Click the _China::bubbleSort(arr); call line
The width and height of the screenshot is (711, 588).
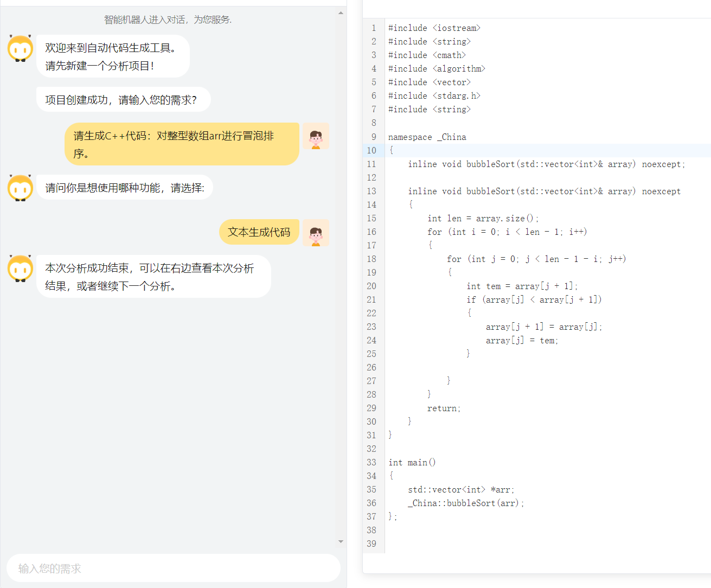466,503
